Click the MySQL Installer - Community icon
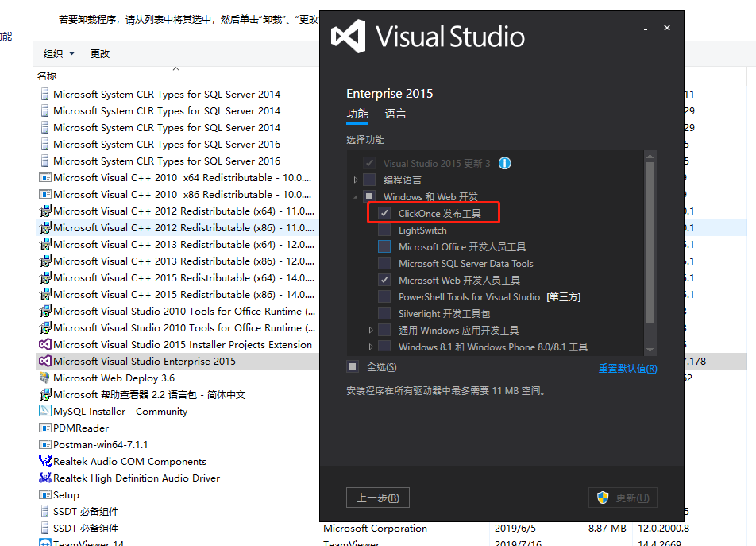The image size is (756, 546). click(x=45, y=411)
